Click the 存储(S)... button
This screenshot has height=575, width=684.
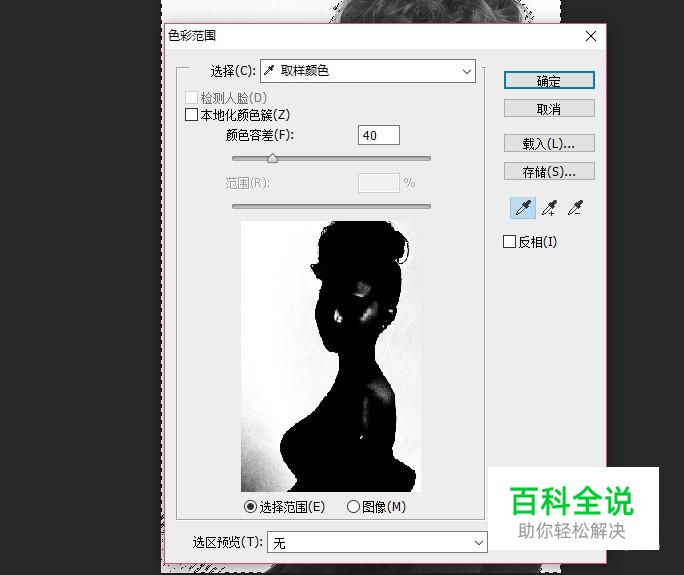549,171
